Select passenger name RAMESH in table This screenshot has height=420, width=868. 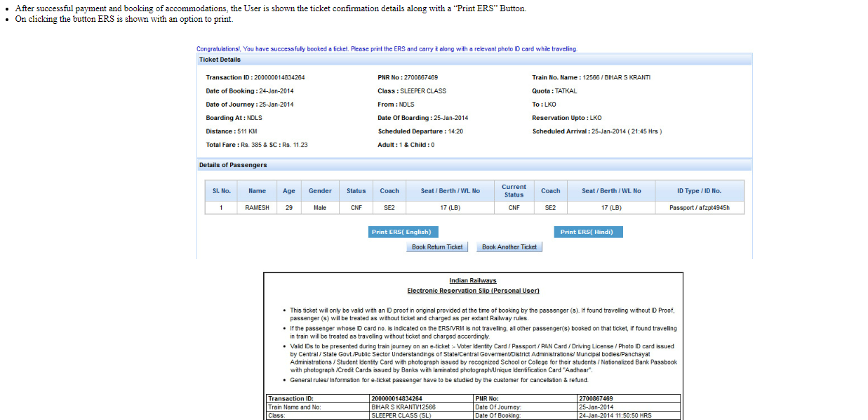tap(257, 208)
